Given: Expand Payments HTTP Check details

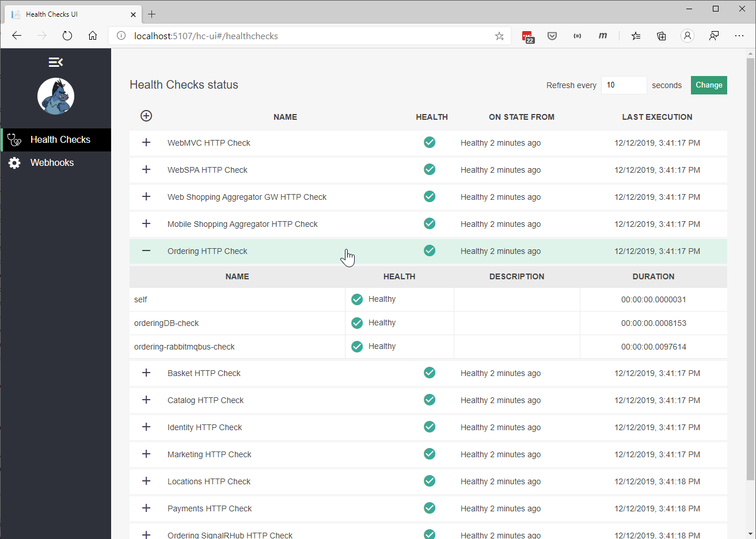Looking at the screenshot, I should [146, 508].
